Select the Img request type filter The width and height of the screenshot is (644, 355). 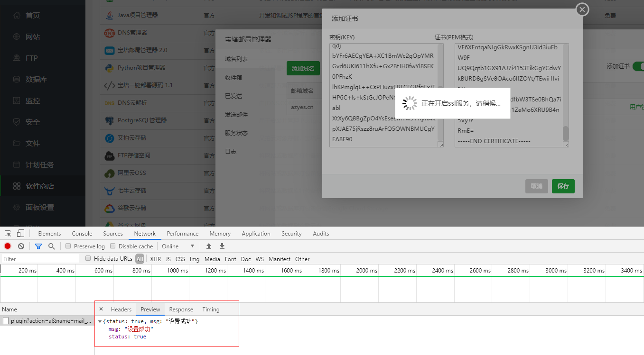point(195,259)
